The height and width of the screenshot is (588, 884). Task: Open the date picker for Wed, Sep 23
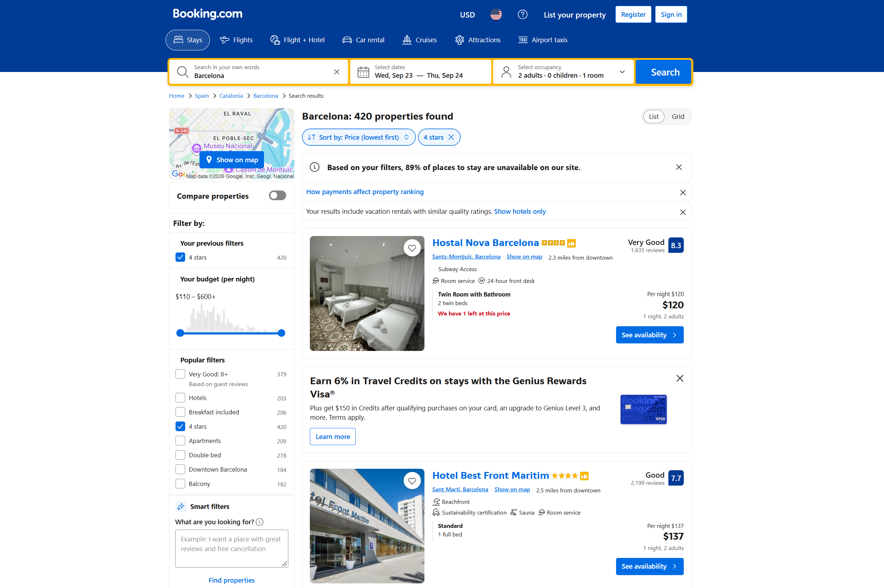point(393,75)
